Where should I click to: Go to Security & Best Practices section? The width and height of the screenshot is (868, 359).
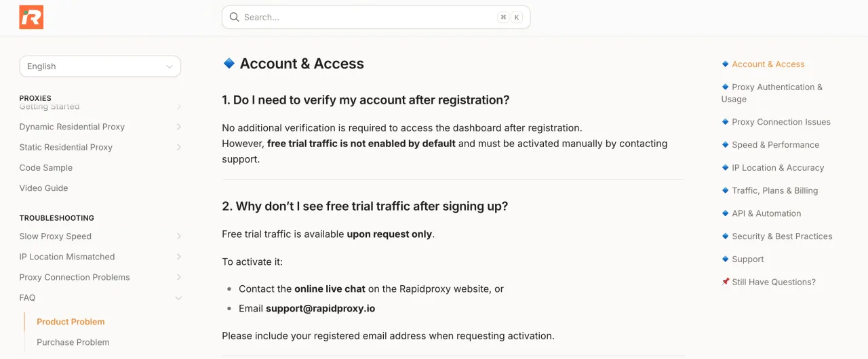782,236
